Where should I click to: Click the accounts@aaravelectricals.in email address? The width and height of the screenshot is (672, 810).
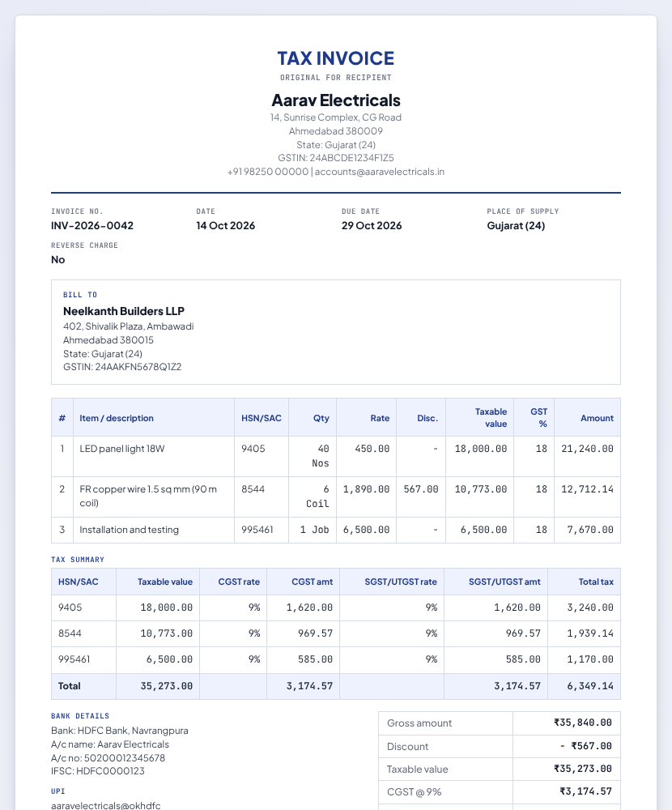point(380,172)
